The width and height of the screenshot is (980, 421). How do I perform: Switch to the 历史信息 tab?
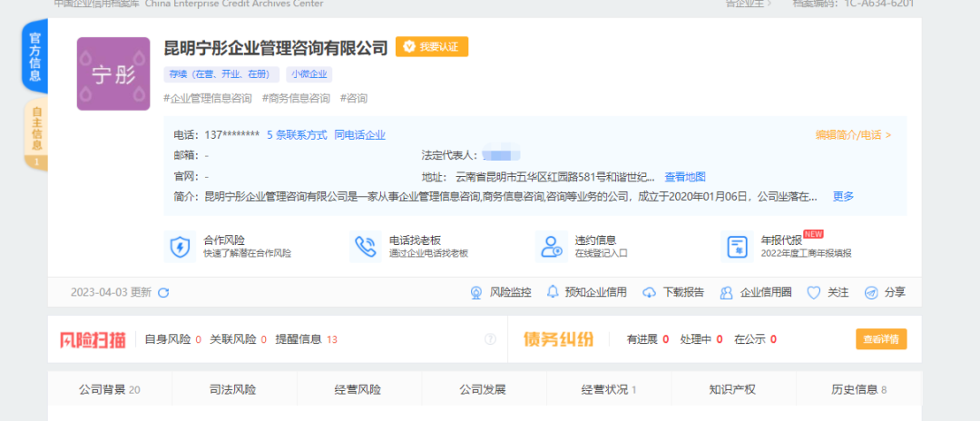pos(858,390)
